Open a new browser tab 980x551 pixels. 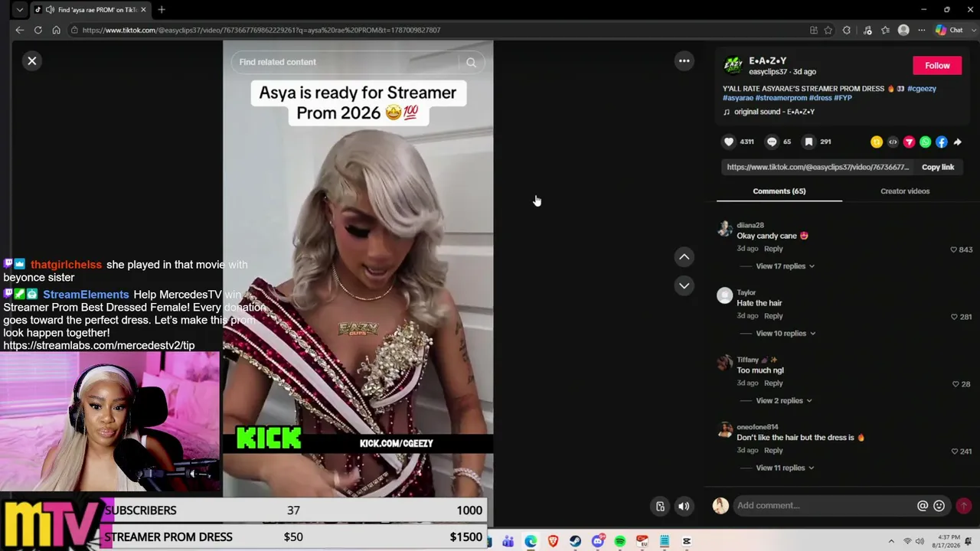(162, 10)
